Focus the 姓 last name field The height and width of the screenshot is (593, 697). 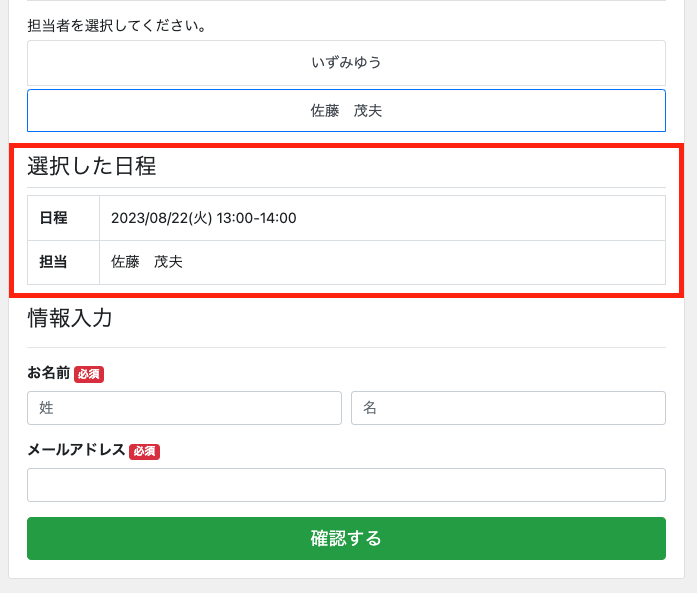click(x=184, y=408)
